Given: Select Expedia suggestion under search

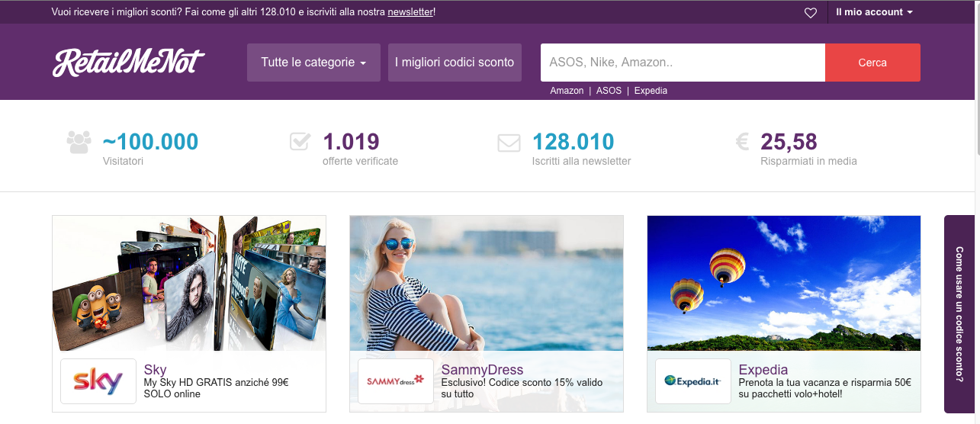Looking at the screenshot, I should pos(651,91).
